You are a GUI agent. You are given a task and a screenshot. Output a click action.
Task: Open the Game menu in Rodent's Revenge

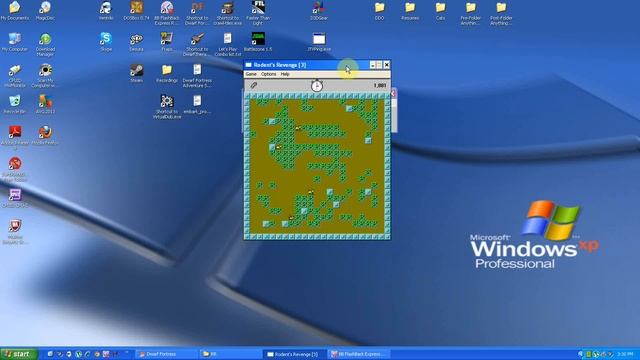pos(251,74)
